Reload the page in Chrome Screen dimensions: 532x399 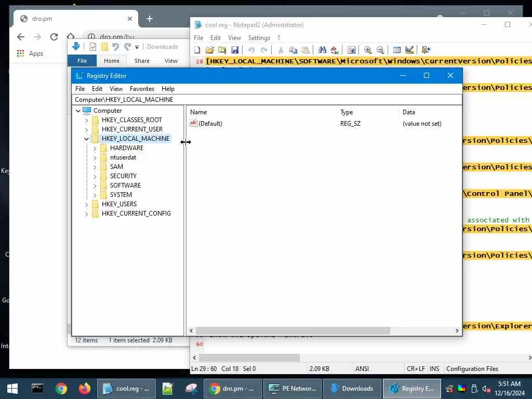click(x=54, y=37)
